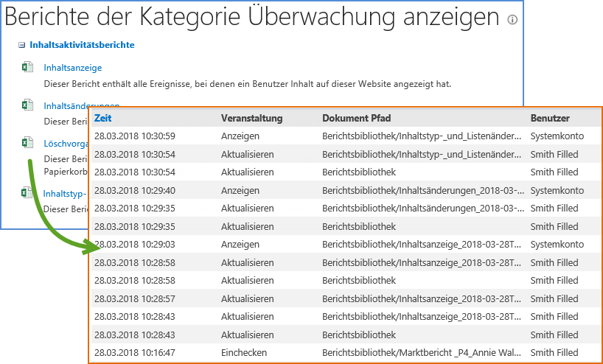This screenshot has width=603, height=364.
Task: Click the Inhaltsänderungen_2018-03 path in Anzeigen row
Action: [x=423, y=190]
